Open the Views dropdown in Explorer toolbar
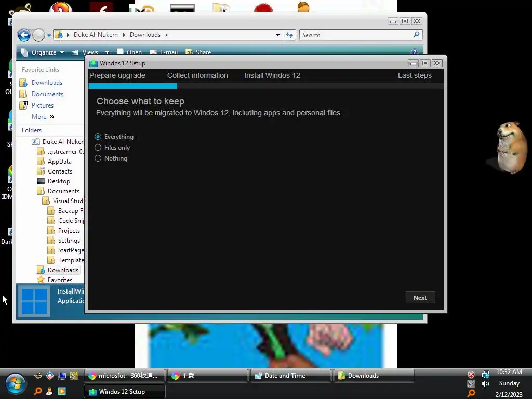Image resolution: width=532 pixels, height=399 pixels. (107, 52)
